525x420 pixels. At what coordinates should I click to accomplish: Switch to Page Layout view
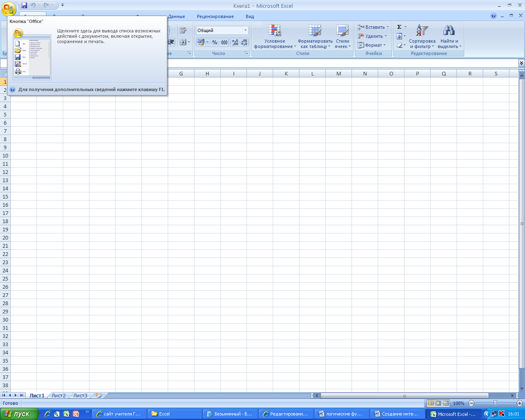[438, 403]
